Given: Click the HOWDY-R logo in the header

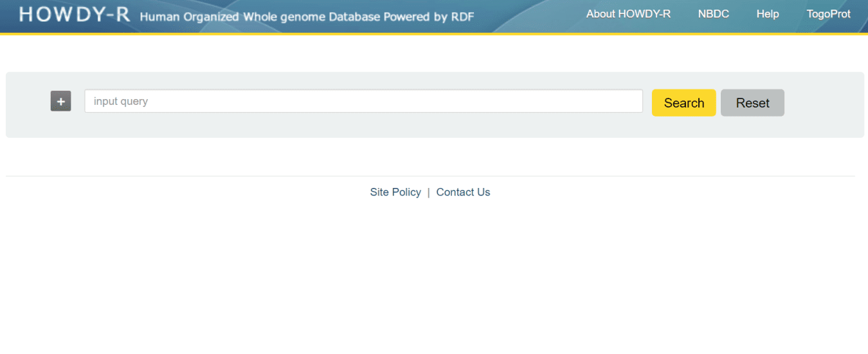Looking at the screenshot, I should (75, 15).
